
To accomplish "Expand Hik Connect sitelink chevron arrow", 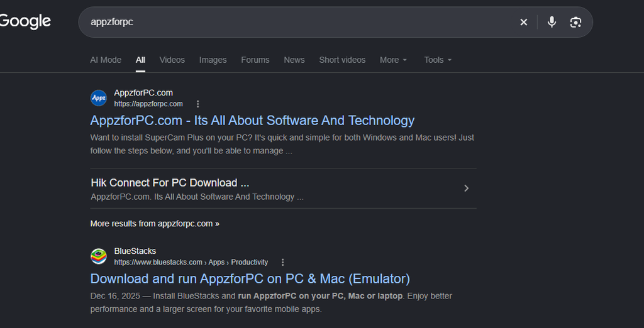I will pos(466,188).
